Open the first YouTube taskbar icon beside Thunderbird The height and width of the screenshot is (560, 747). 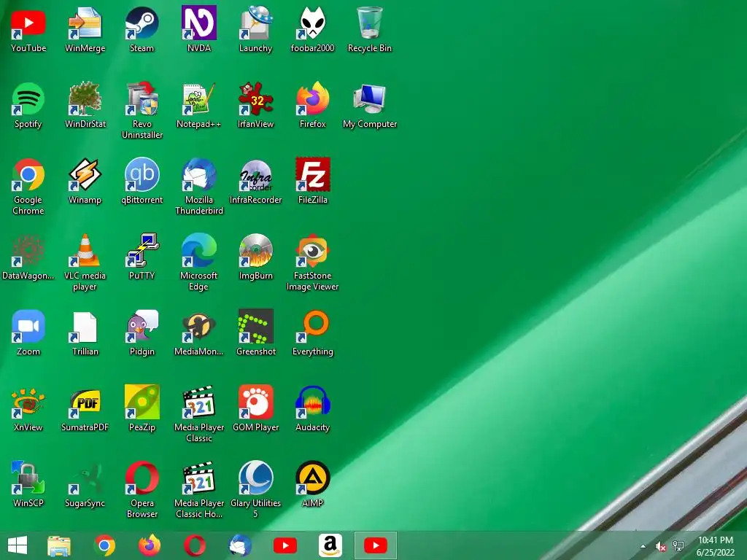coord(285,545)
